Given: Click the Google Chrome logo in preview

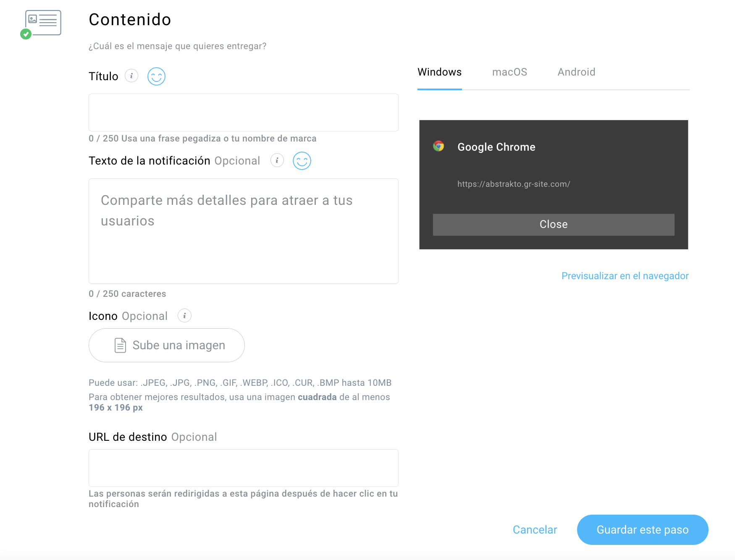Looking at the screenshot, I should pos(438,146).
